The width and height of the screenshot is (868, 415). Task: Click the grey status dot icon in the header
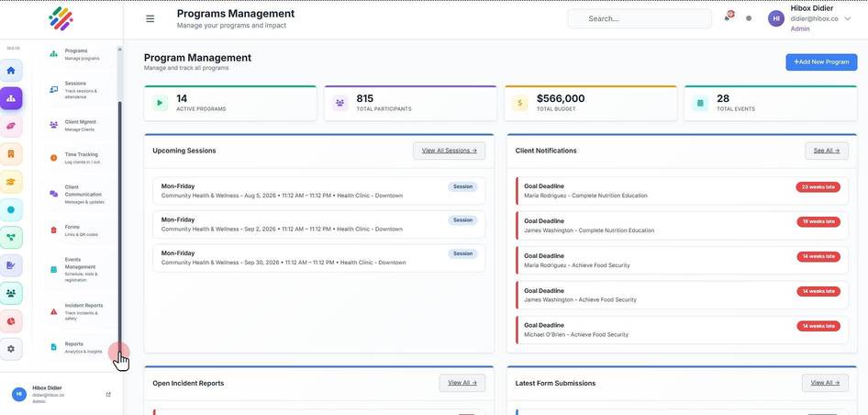(749, 18)
